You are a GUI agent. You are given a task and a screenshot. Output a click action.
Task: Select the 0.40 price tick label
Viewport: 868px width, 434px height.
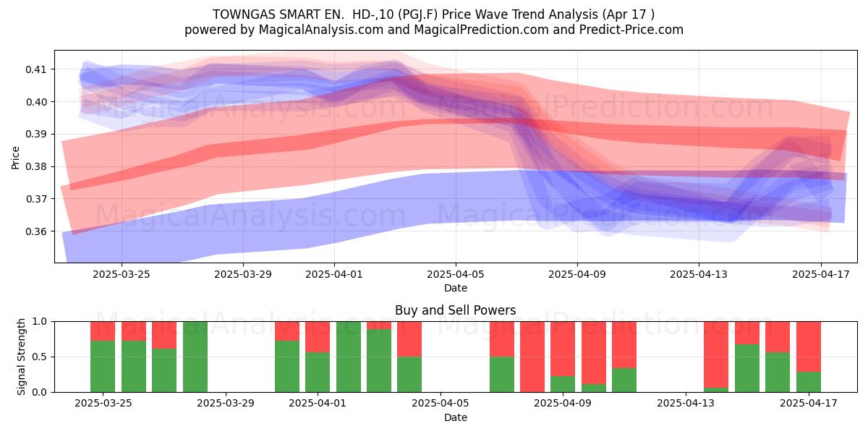tap(37, 102)
